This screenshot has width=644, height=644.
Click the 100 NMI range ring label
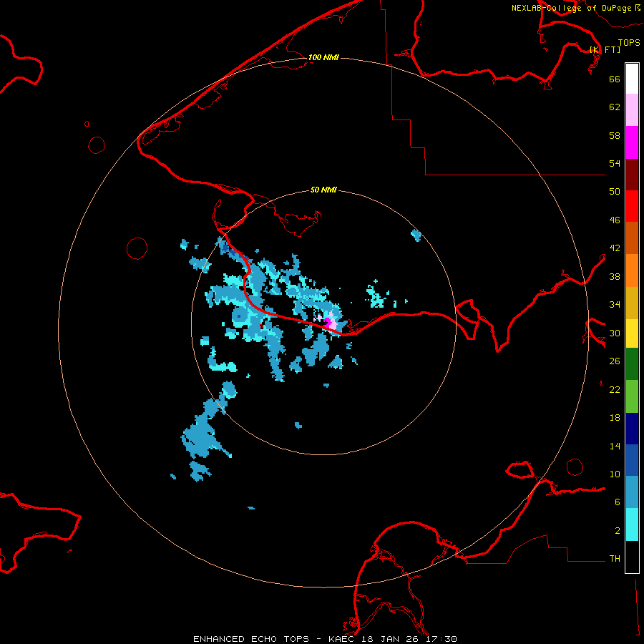(323, 57)
